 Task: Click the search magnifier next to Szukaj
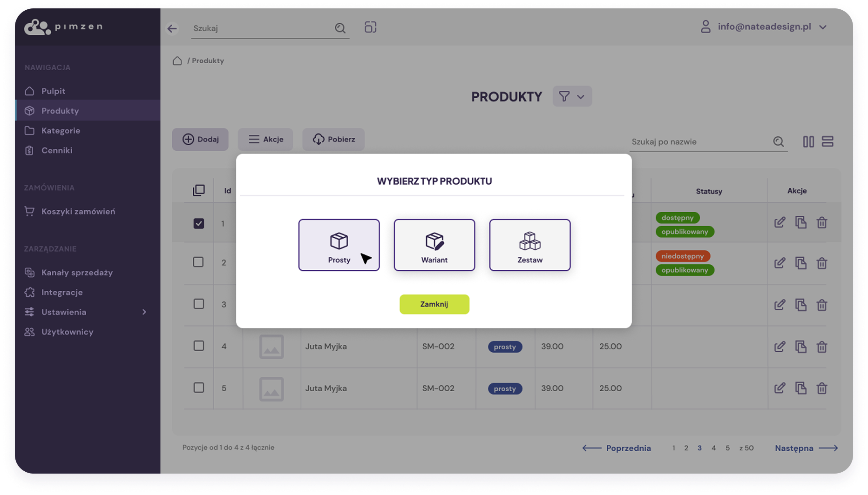coord(340,28)
